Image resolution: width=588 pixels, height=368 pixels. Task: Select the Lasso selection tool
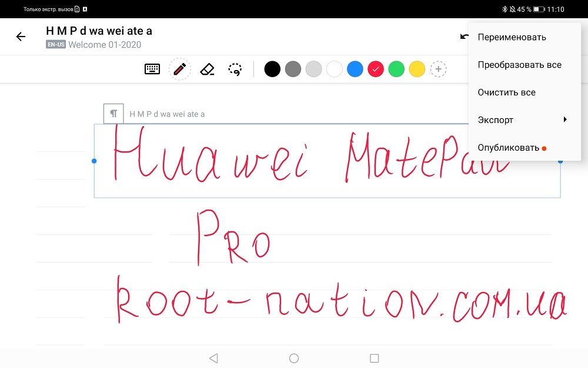pyautogui.click(x=235, y=69)
